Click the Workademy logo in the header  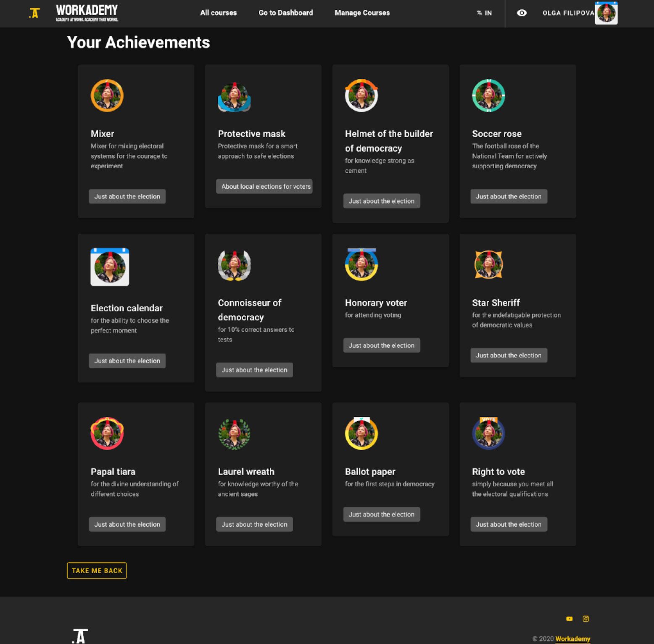[87, 13]
